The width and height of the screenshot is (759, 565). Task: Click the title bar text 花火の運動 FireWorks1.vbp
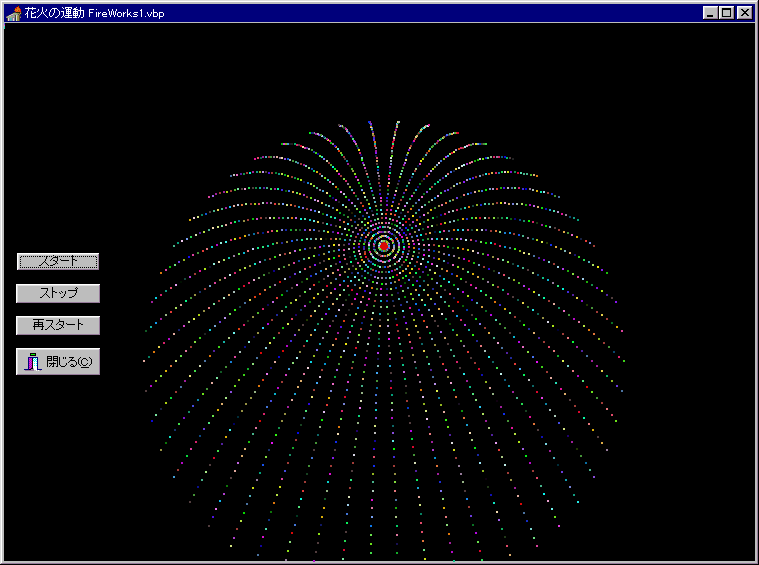(x=94, y=13)
